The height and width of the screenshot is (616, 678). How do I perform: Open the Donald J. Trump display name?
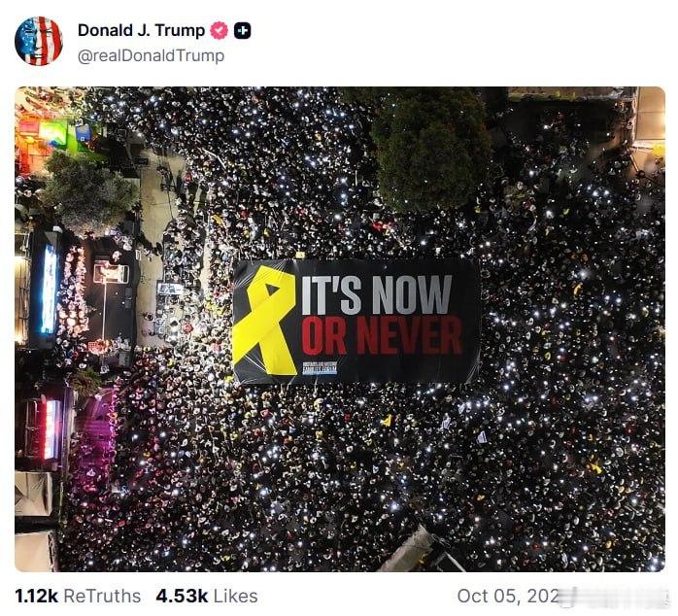click(141, 30)
